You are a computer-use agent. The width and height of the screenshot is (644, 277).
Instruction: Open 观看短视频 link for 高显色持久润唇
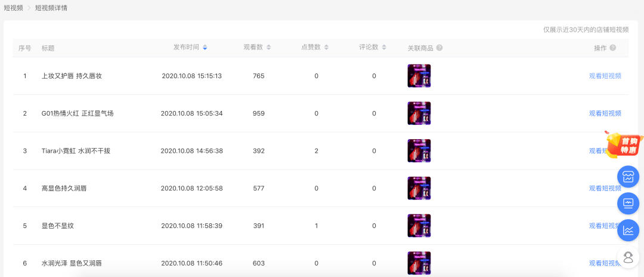(605, 188)
